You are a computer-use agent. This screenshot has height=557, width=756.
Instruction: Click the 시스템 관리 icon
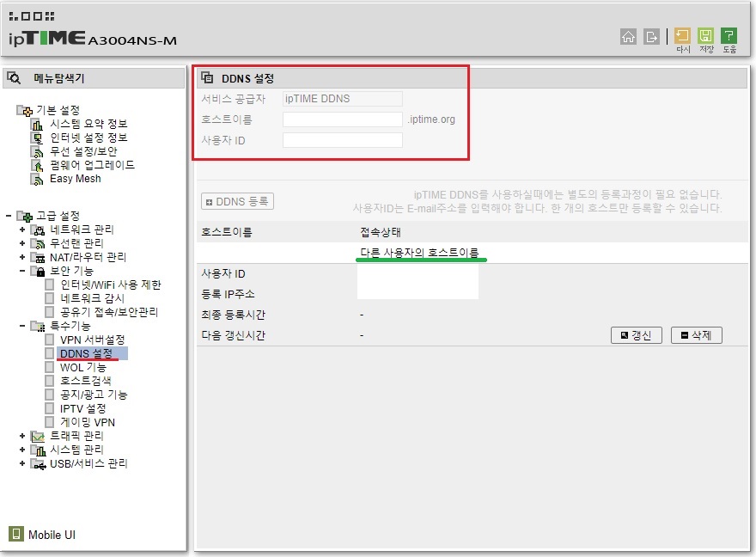pyautogui.click(x=38, y=450)
